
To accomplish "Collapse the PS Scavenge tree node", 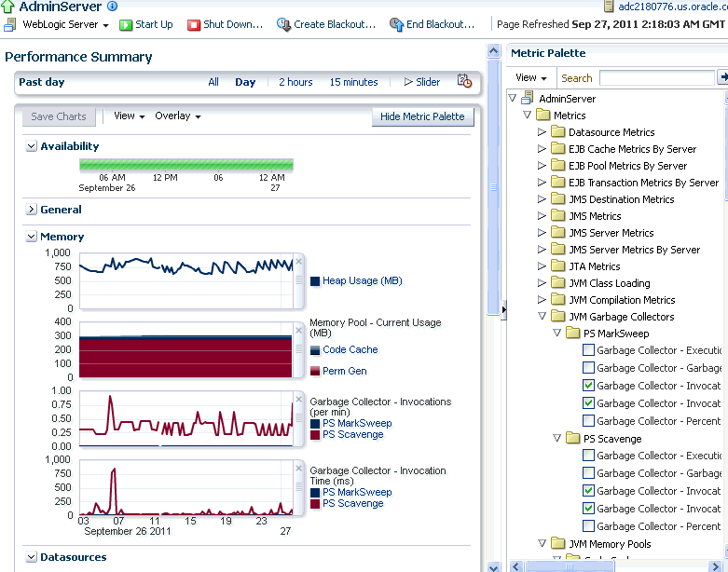I will coord(556,438).
